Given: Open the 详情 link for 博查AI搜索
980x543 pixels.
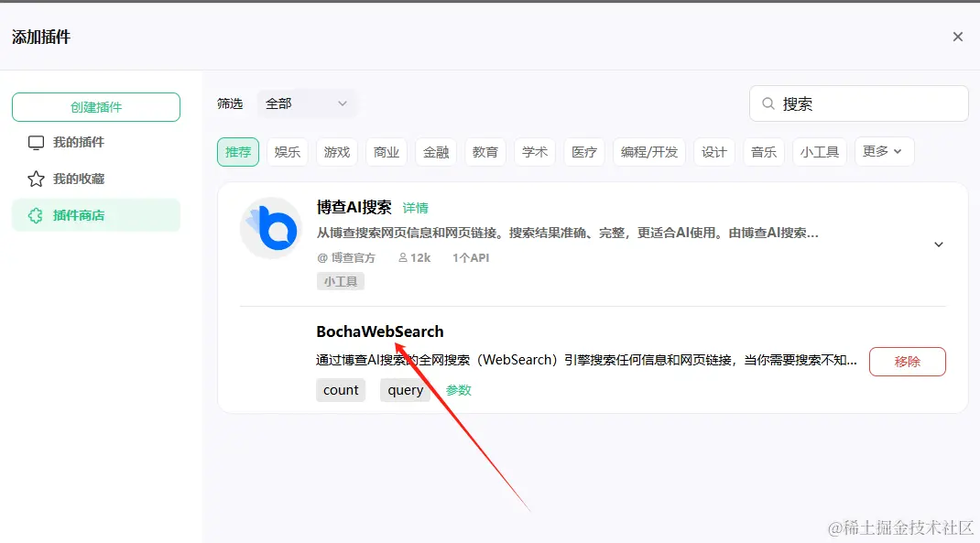Looking at the screenshot, I should (415, 208).
